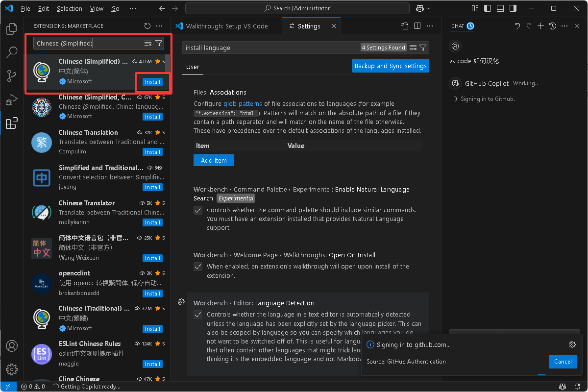The height and width of the screenshot is (392, 588).
Task: Open the View menu
Action: click(x=97, y=8)
